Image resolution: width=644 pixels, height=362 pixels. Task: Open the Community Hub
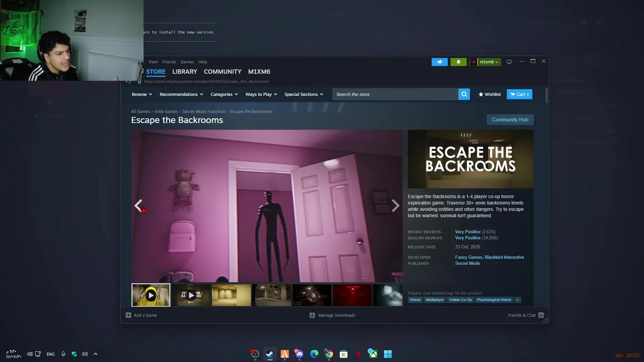(x=510, y=120)
